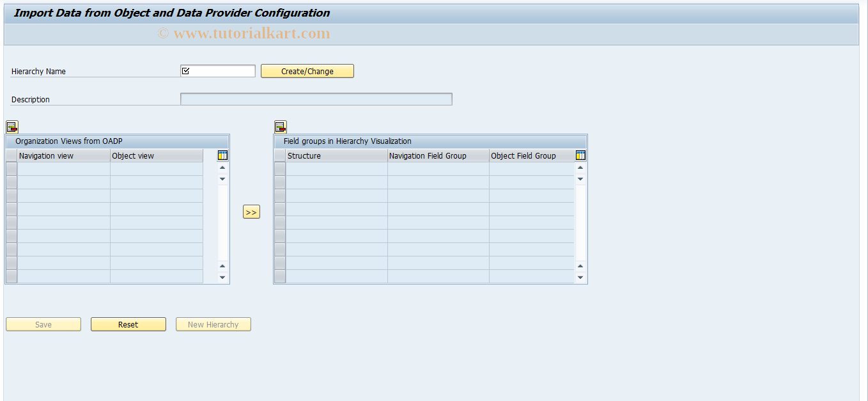
Task: Click top scroll up arrow in Field groups table
Action: click(580, 168)
